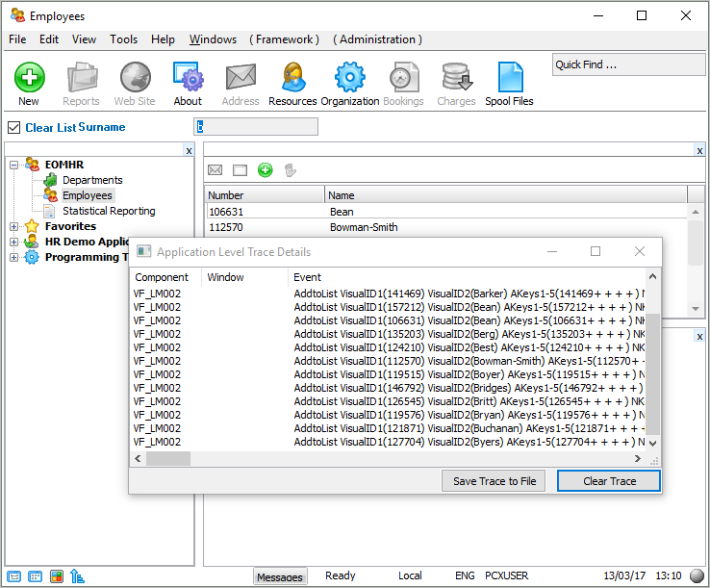Collapse the EOMHR tree node
Viewport: 710px width, 588px height.
click(14, 165)
